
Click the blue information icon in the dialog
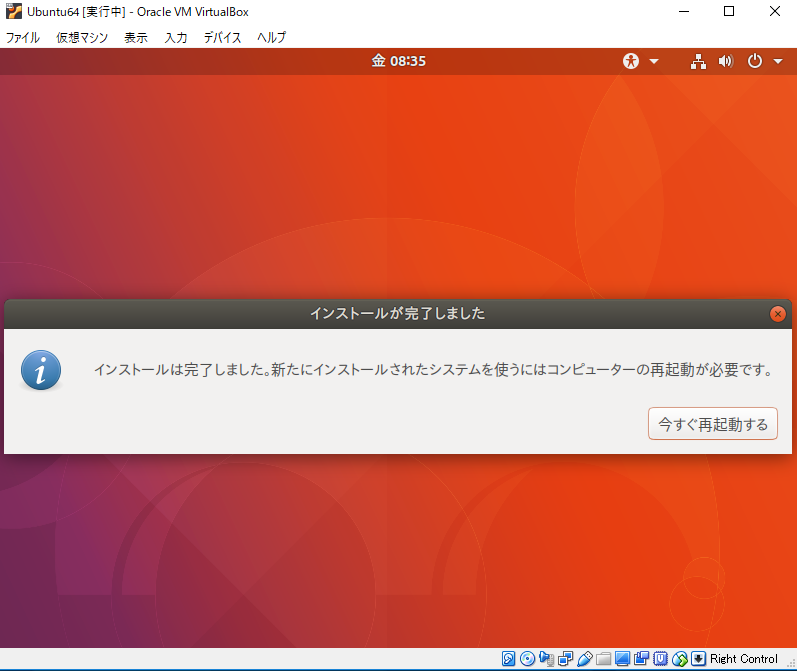click(41, 370)
